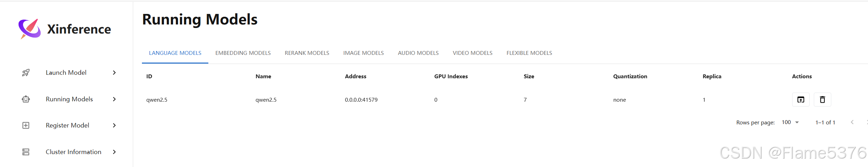Click the Register Model plus-box icon
Viewport: 868px width, 167px height.
click(x=26, y=125)
